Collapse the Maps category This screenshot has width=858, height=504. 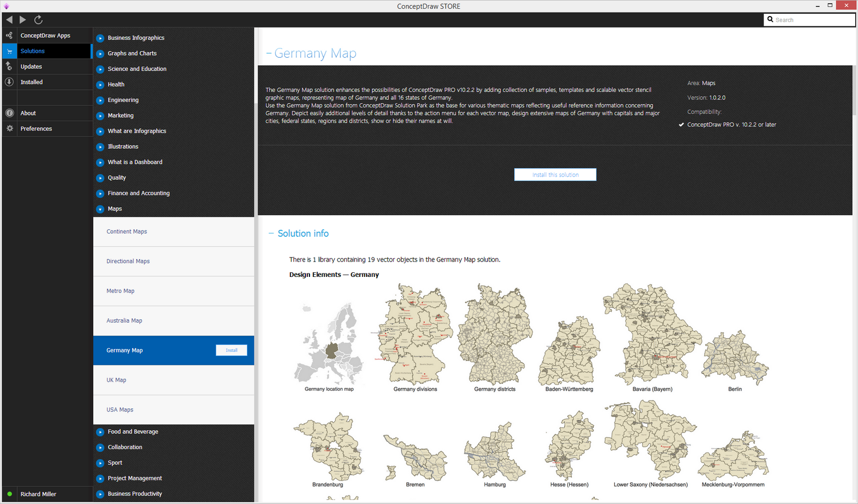click(100, 209)
